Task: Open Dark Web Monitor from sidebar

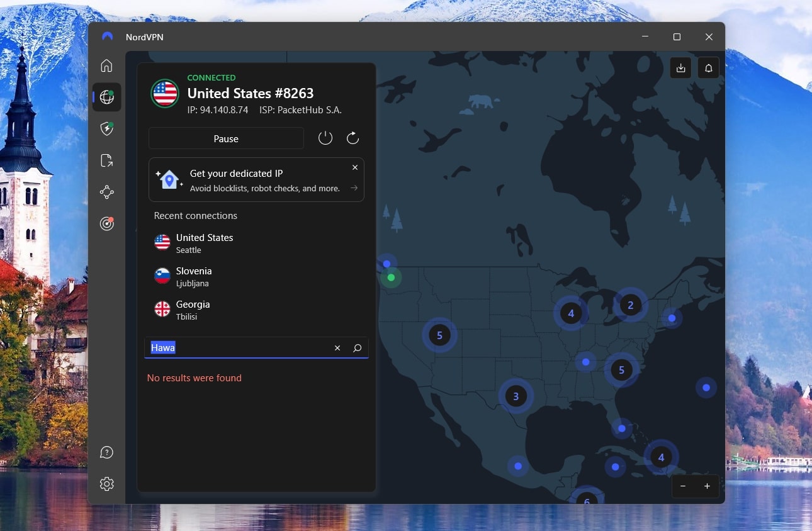Action: (x=106, y=223)
